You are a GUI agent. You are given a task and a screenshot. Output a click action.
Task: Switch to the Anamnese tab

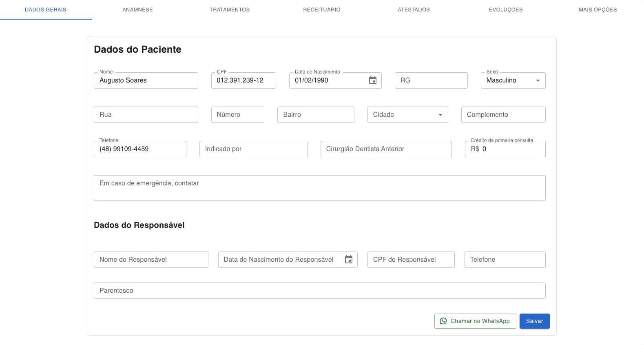click(x=137, y=10)
